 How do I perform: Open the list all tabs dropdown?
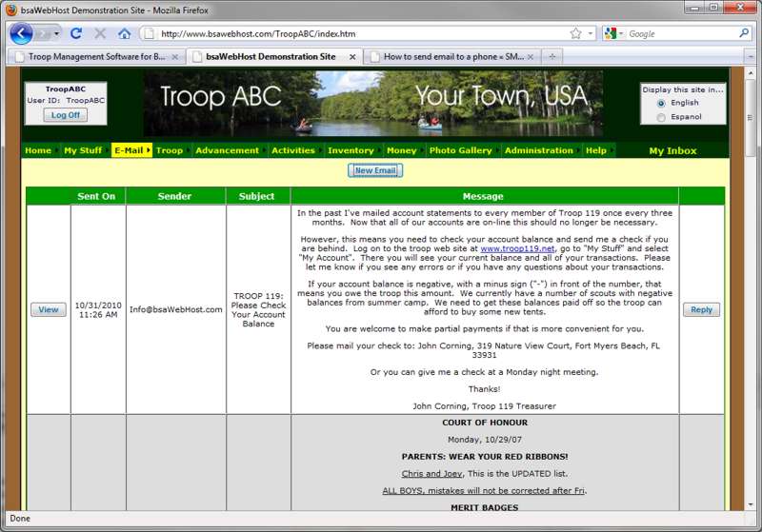[x=750, y=57]
